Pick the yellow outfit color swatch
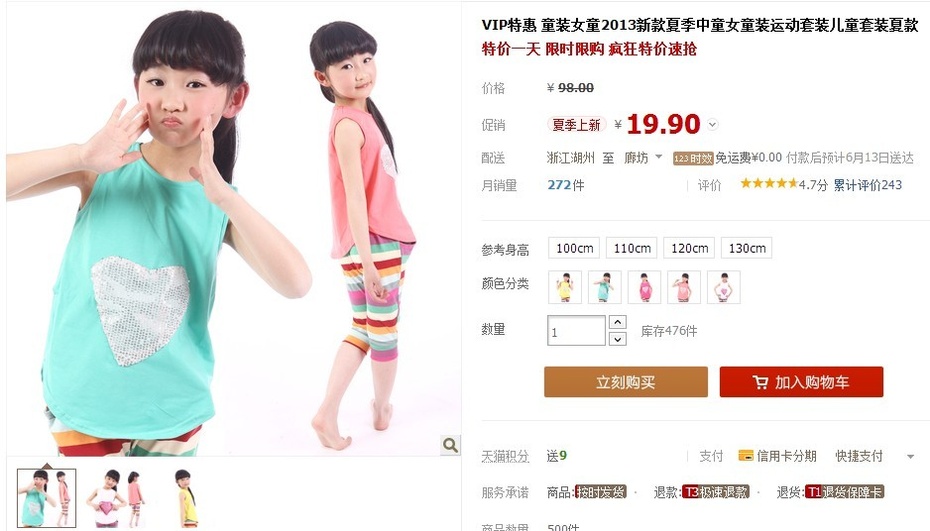This screenshot has height=531, width=930. click(x=565, y=287)
